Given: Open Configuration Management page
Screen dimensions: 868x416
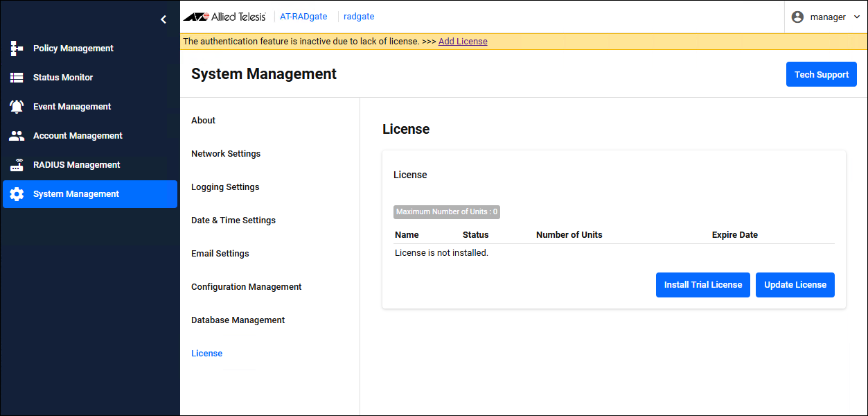Looking at the screenshot, I should click(x=247, y=287).
